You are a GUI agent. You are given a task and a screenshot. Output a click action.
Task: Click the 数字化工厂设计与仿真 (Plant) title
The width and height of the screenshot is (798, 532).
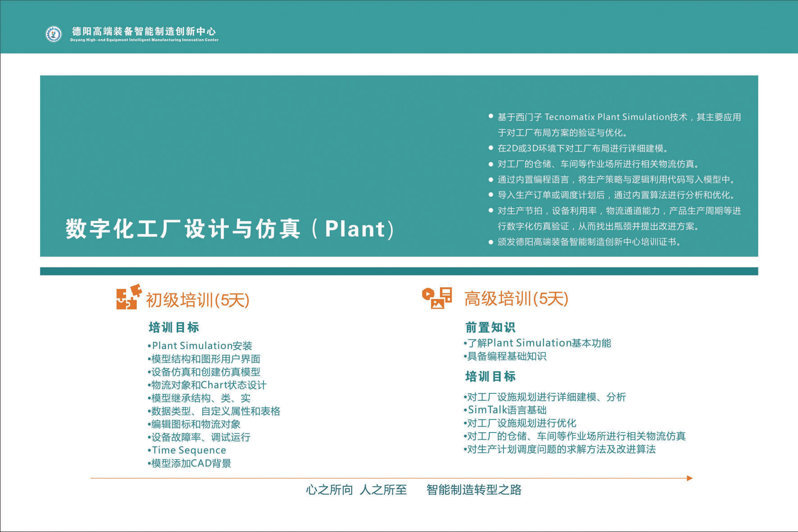[x=230, y=229]
